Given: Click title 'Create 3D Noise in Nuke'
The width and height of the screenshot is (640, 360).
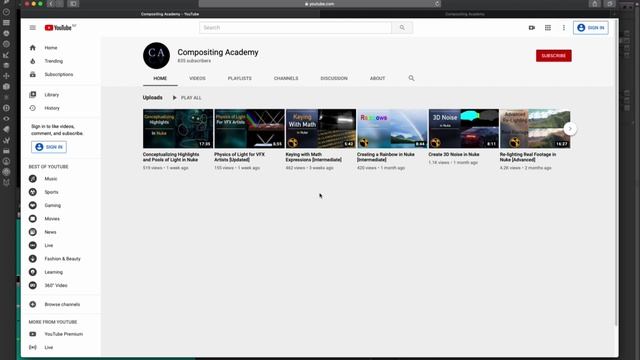Looking at the screenshot, I should tap(454, 155).
